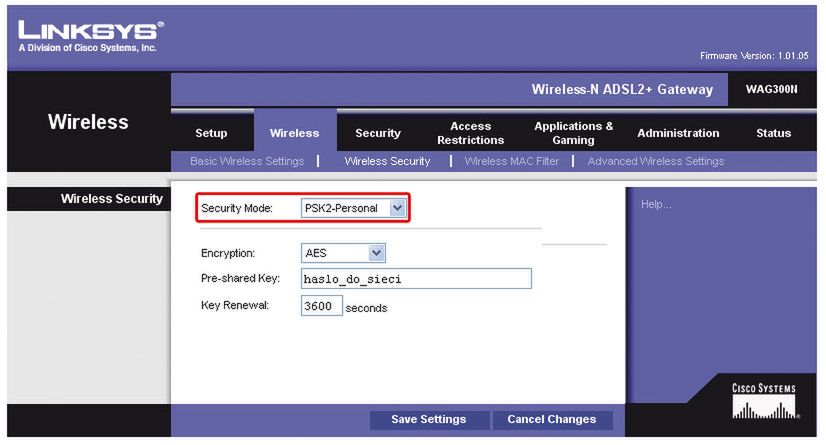Open the Setup tab
The image size is (826, 445).
[x=210, y=133]
